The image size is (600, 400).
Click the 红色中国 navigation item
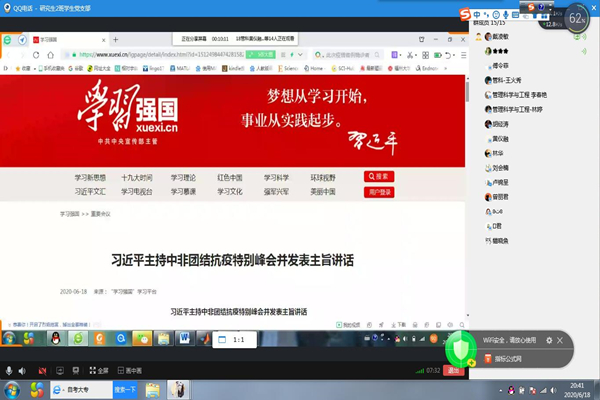pos(230,178)
